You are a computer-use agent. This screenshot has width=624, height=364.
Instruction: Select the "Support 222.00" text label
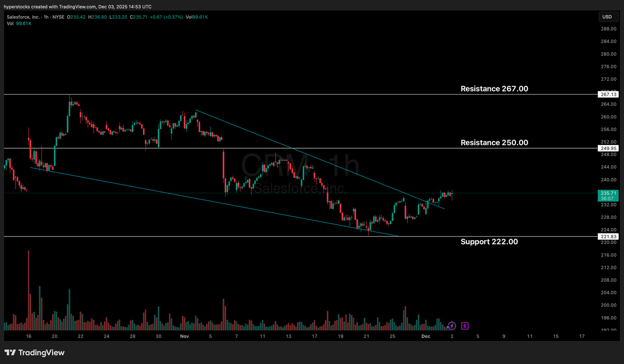489,242
